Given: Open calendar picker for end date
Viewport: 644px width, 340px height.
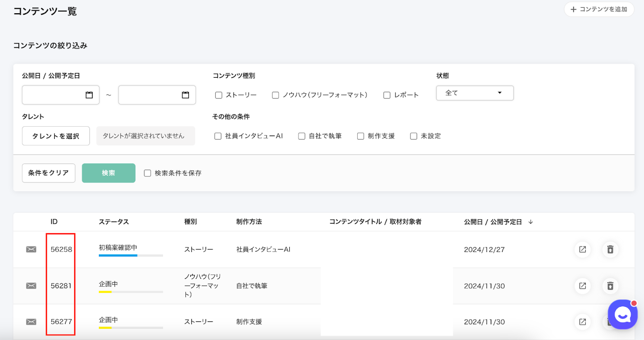Looking at the screenshot, I should pos(185,95).
